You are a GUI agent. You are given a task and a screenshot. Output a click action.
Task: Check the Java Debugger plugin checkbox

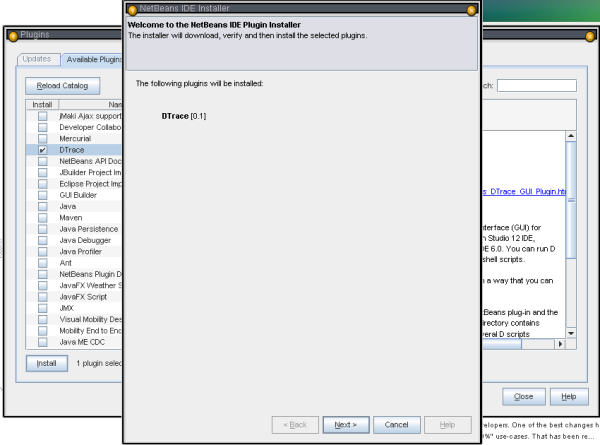[42, 240]
